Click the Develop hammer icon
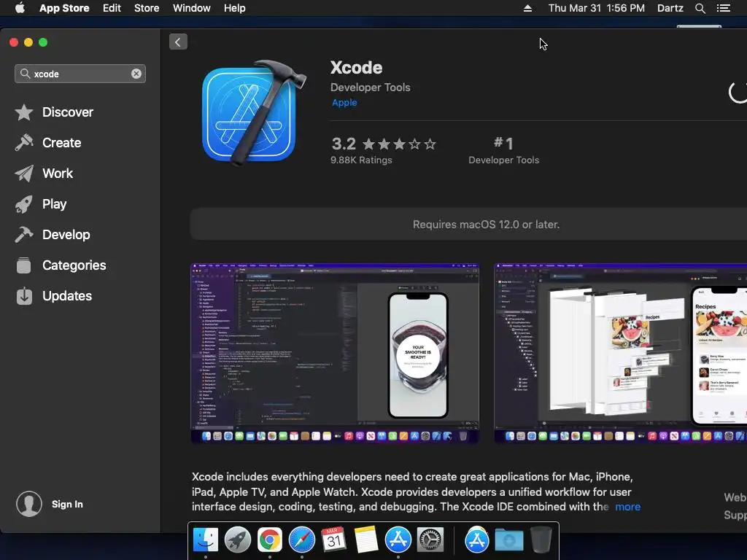The height and width of the screenshot is (560, 747). pyautogui.click(x=24, y=235)
